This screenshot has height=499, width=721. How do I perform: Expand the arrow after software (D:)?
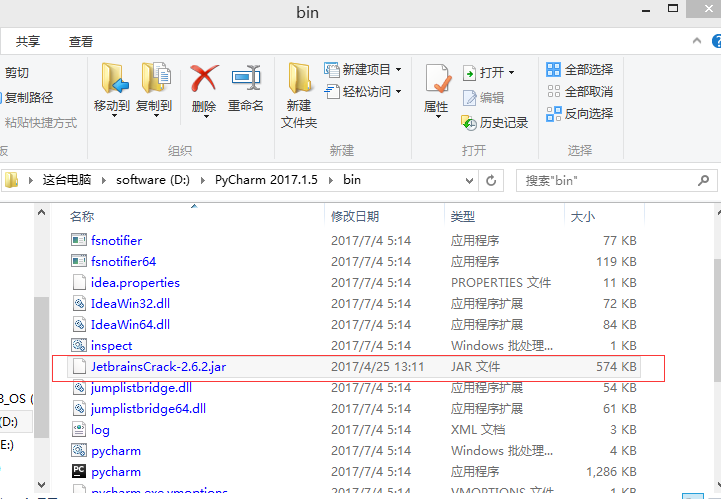pos(202,180)
